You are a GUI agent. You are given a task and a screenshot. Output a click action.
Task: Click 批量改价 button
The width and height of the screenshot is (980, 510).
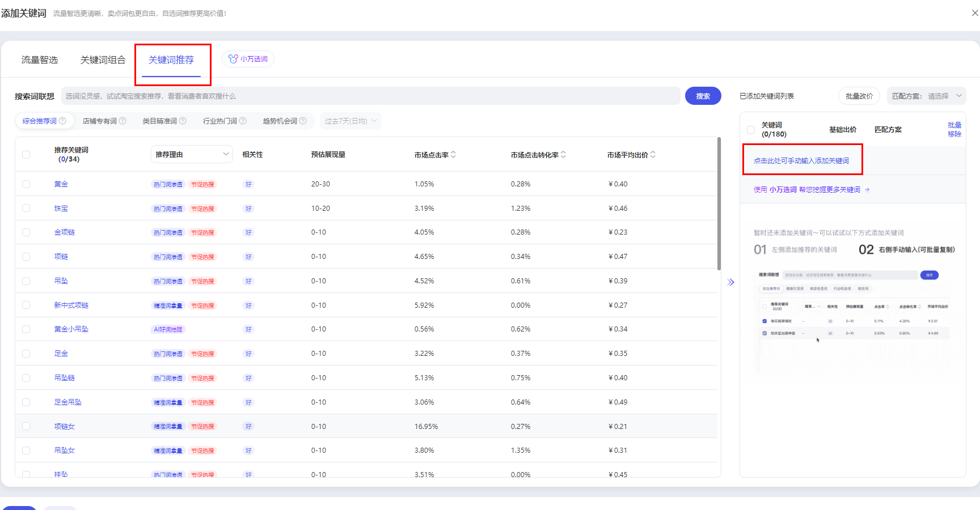click(x=859, y=96)
